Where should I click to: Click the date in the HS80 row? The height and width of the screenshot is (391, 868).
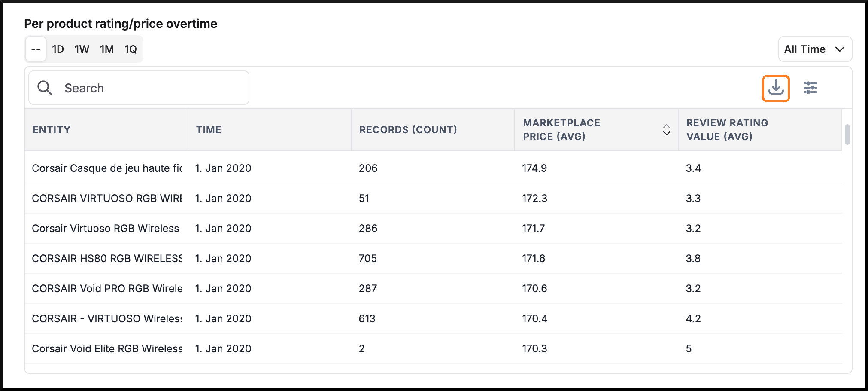click(x=223, y=258)
